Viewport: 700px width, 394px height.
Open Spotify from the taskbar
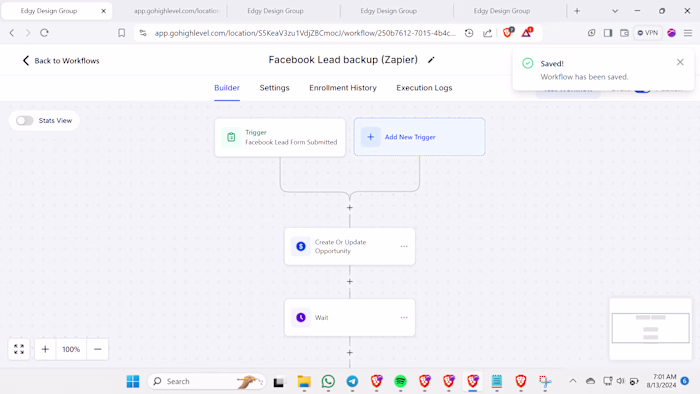[400, 382]
